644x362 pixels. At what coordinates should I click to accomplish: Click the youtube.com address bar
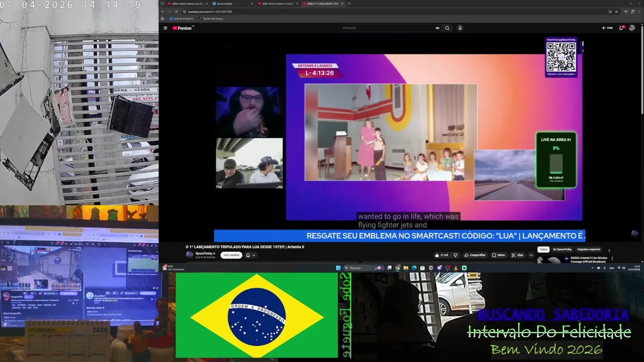(x=392, y=12)
